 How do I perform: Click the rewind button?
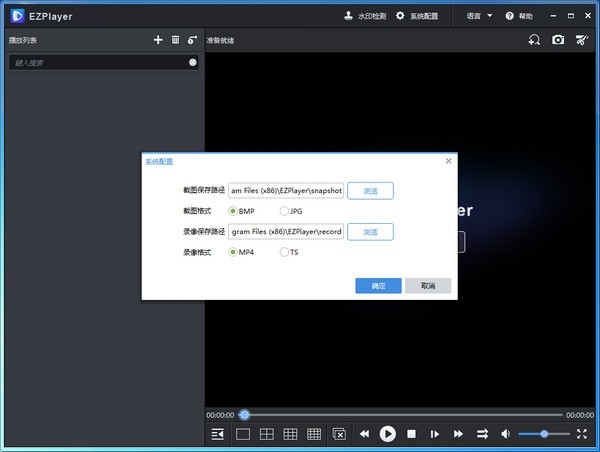click(364, 434)
